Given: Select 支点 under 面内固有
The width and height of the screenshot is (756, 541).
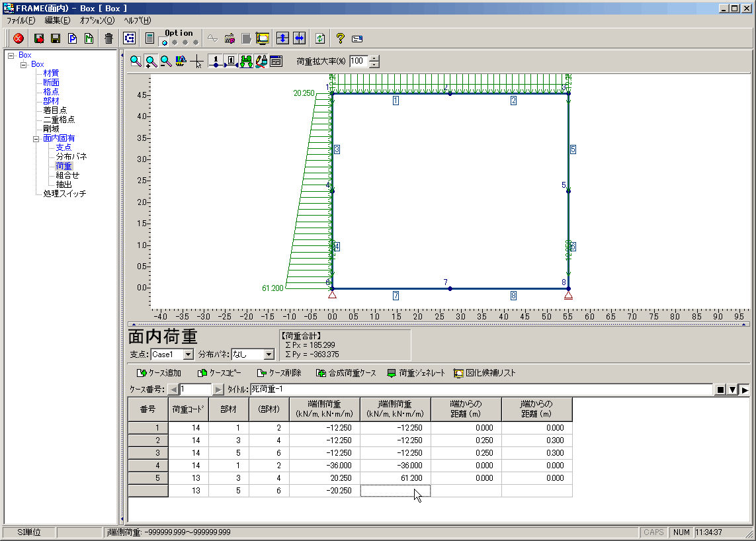Looking at the screenshot, I should click(63, 147).
